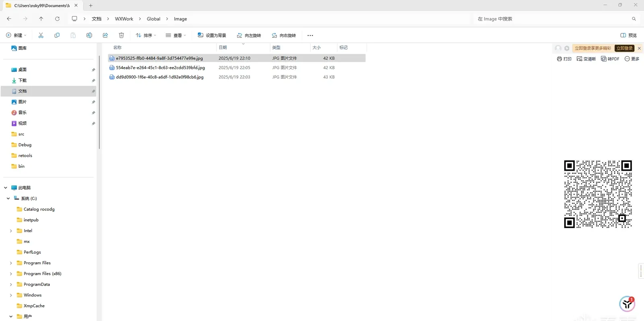Expand the Program Files folder node
644x321 pixels.
pyautogui.click(x=11, y=263)
